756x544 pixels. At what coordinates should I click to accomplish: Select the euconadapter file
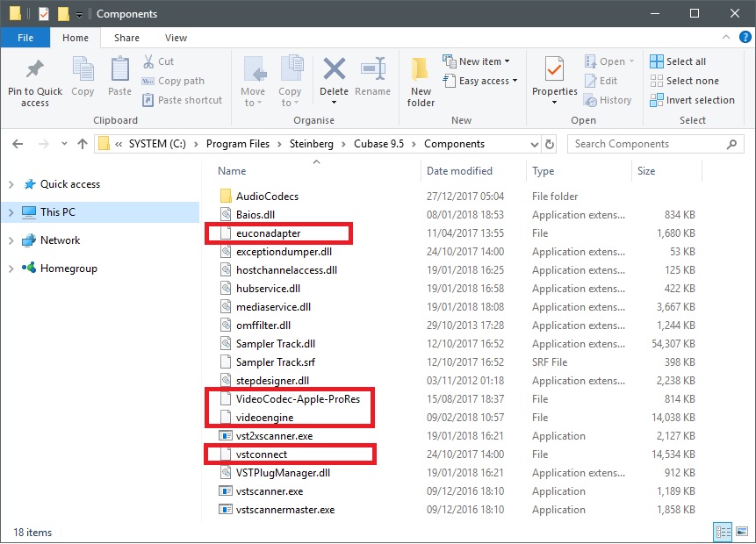tap(268, 233)
